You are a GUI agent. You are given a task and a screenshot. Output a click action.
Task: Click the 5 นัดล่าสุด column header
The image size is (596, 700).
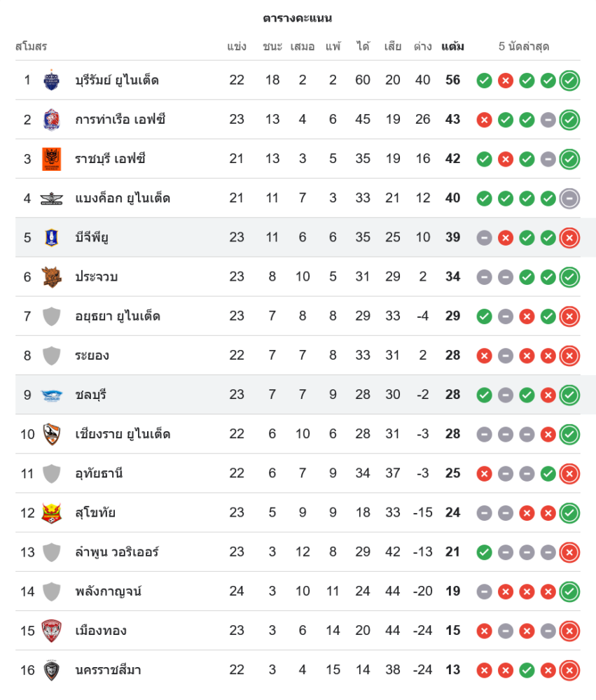[x=523, y=47]
